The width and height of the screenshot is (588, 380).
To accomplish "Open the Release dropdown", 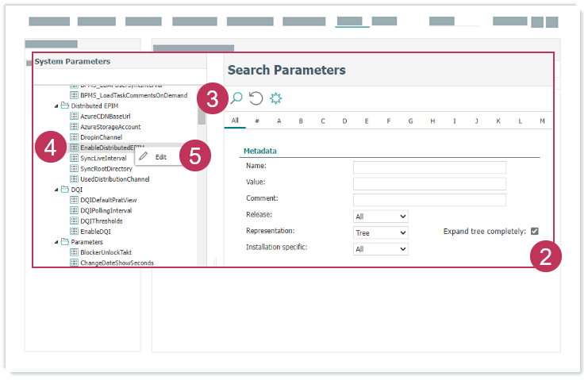I will pyautogui.click(x=380, y=216).
